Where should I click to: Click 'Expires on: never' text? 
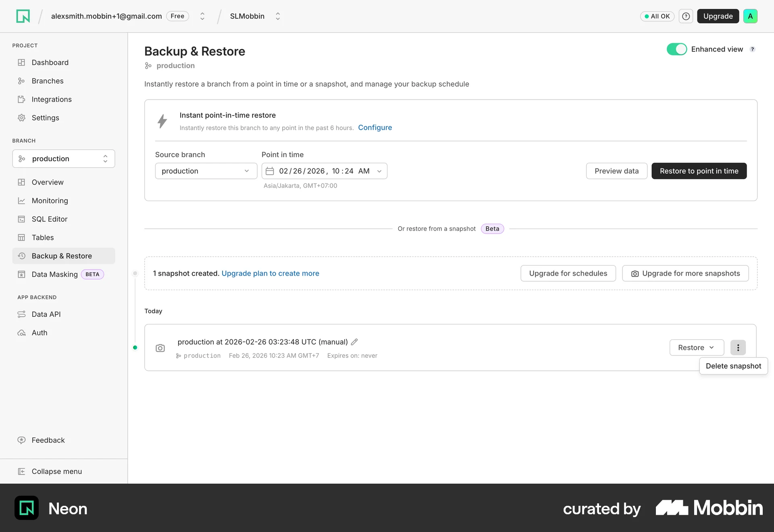pyautogui.click(x=352, y=355)
